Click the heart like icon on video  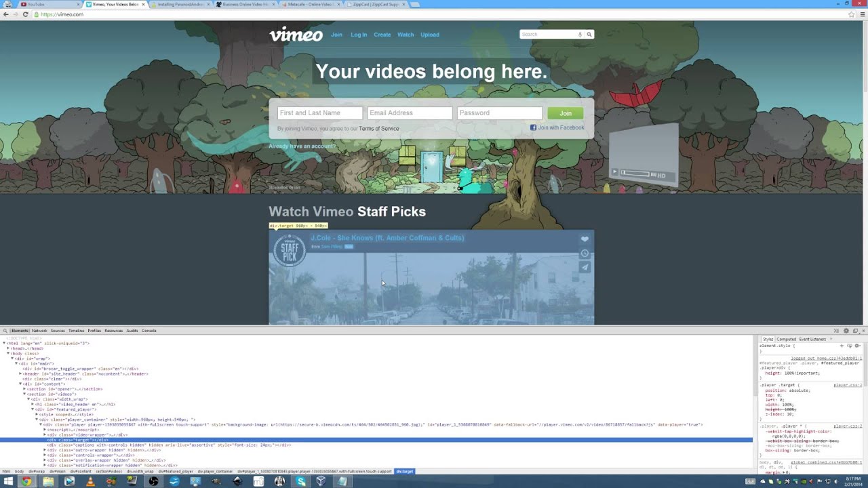[585, 239]
